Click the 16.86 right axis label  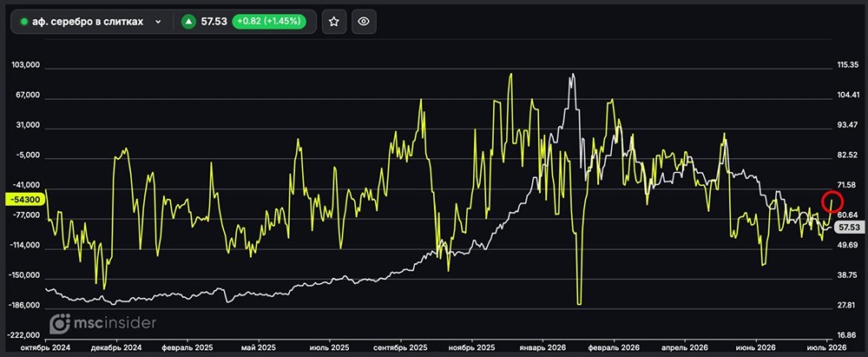pos(847,335)
